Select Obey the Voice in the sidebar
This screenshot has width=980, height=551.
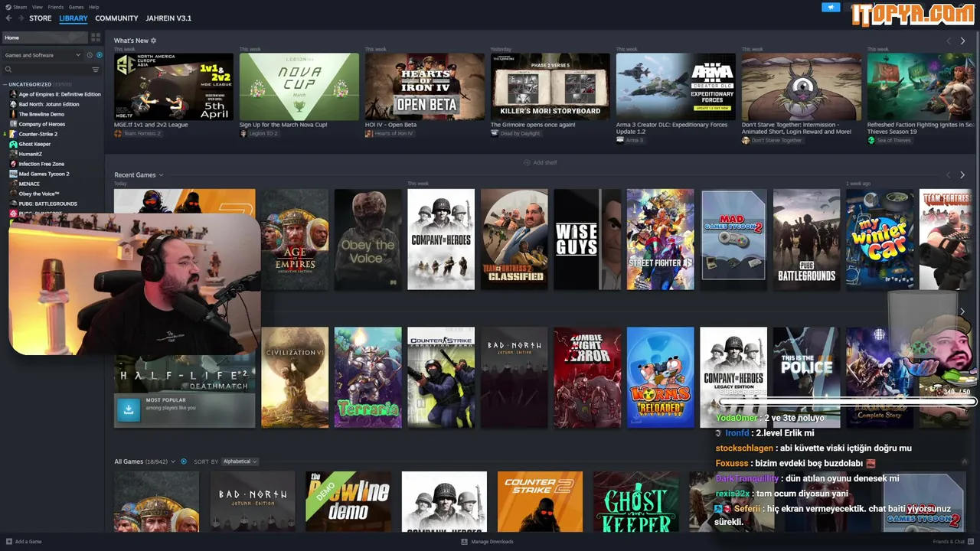coord(38,194)
